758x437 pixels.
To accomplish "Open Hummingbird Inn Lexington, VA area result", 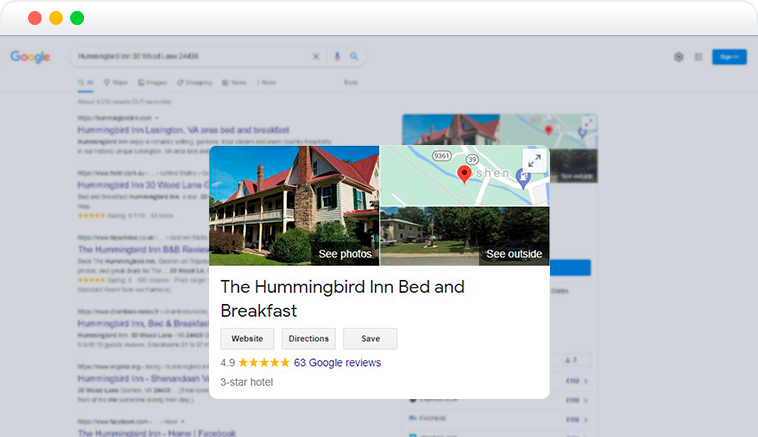I will pos(183,130).
